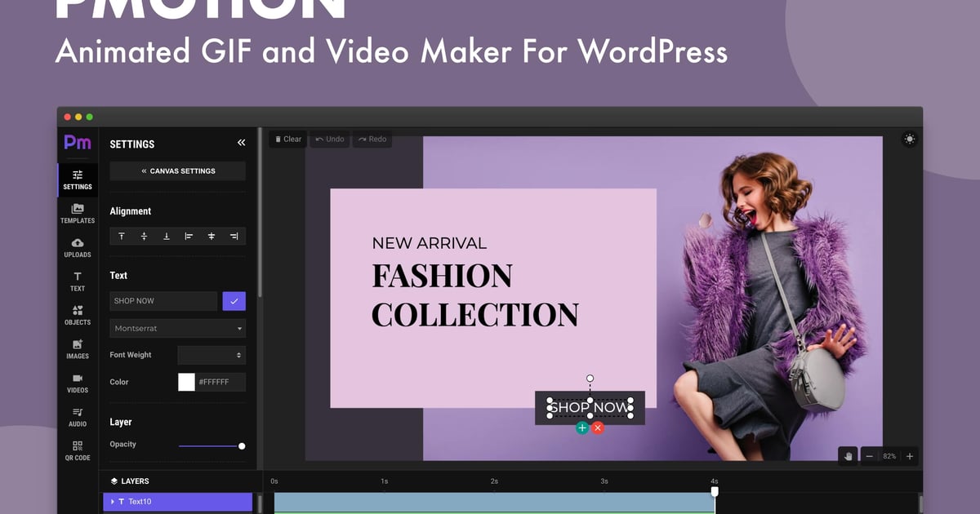Image resolution: width=980 pixels, height=514 pixels.
Task: Click the Pm logo in the sidebar
Action: point(78,143)
